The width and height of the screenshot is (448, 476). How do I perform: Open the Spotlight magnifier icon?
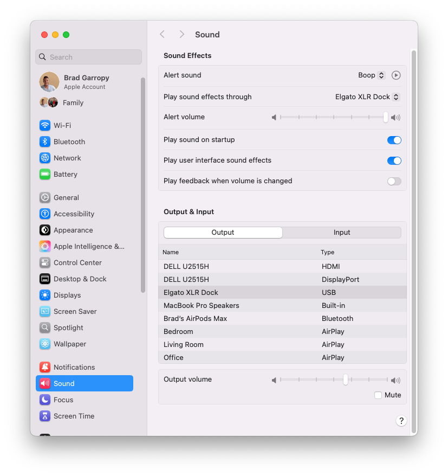(45, 327)
